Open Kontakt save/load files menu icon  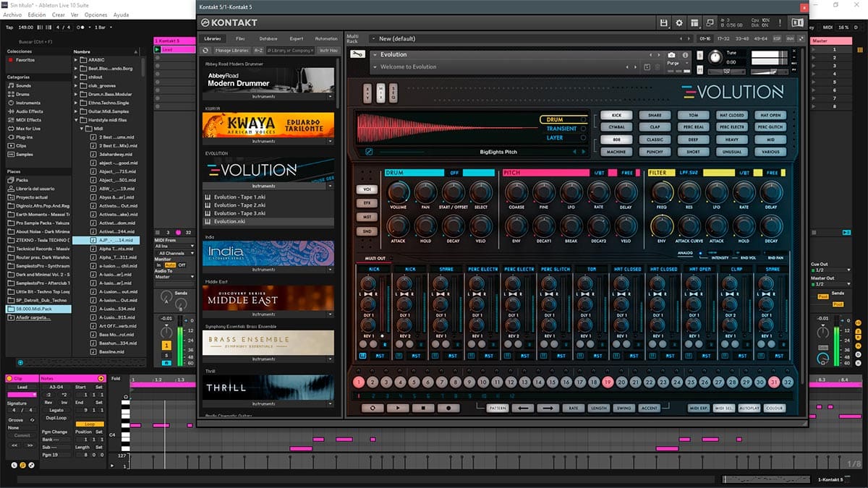[664, 23]
